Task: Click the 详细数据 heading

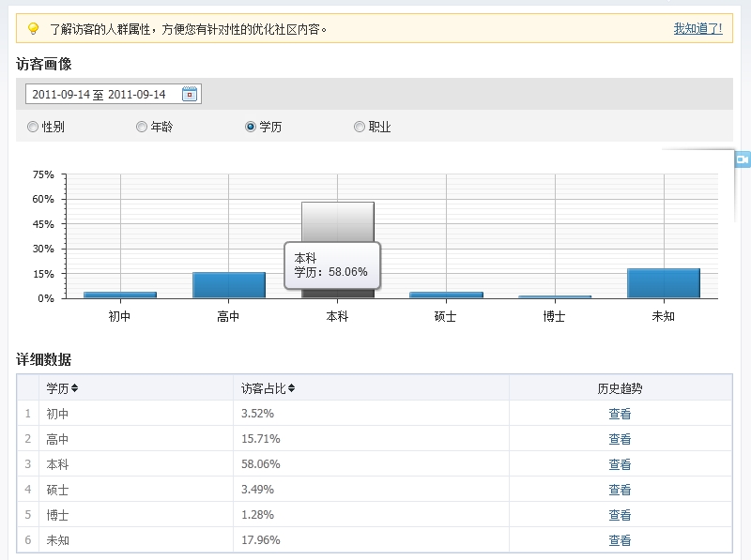Action: click(x=43, y=359)
